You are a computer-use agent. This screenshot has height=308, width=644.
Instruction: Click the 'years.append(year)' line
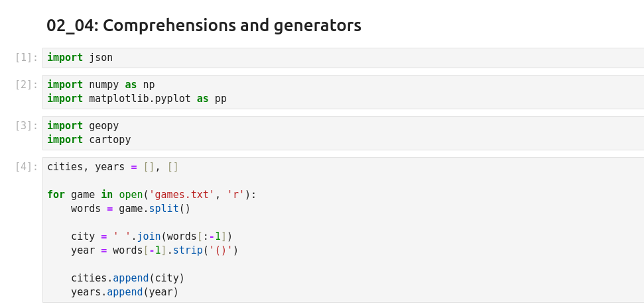pyautogui.click(x=125, y=292)
